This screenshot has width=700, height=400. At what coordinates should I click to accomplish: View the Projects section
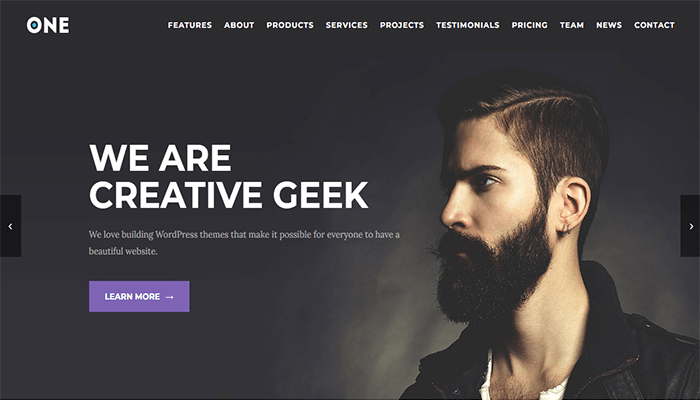pyautogui.click(x=402, y=25)
